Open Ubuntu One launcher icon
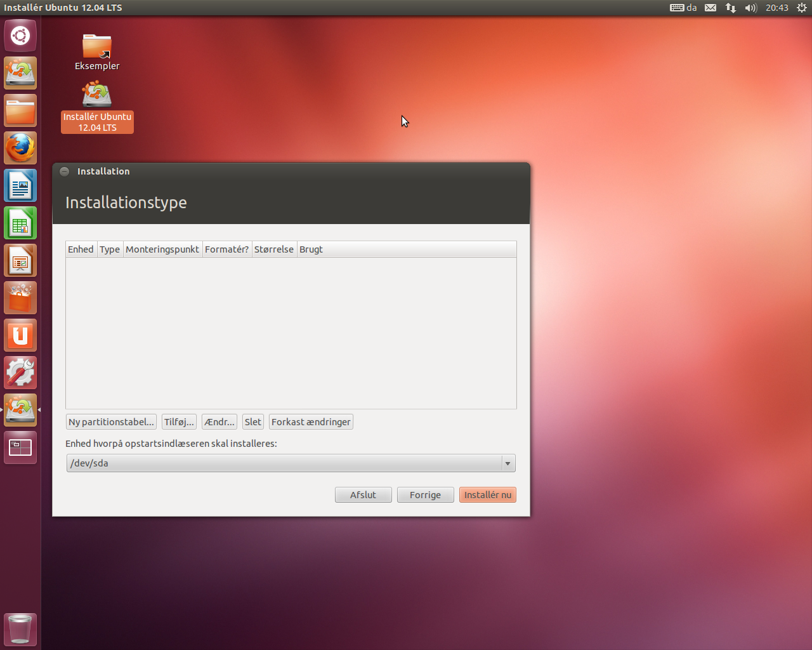Viewport: 812px width, 650px height. coord(20,335)
